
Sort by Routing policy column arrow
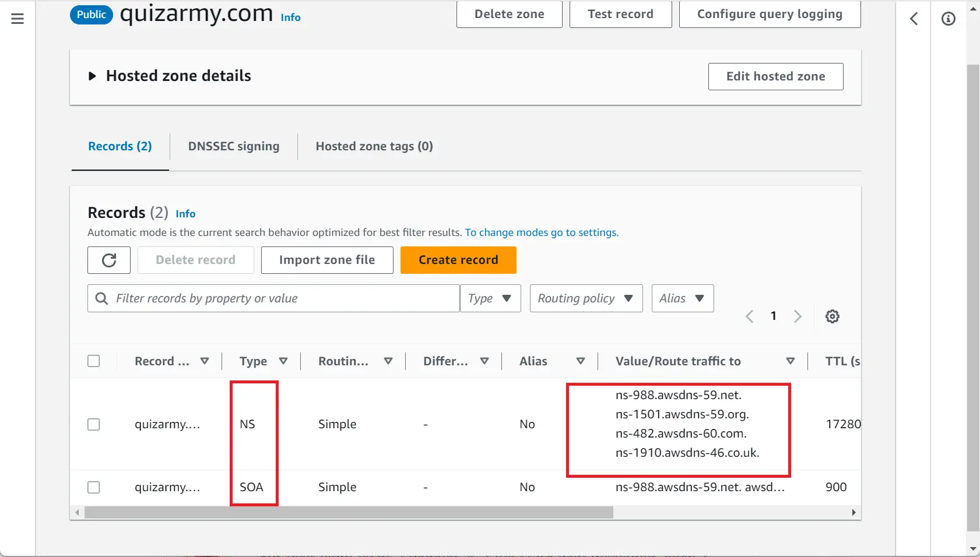[388, 361]
